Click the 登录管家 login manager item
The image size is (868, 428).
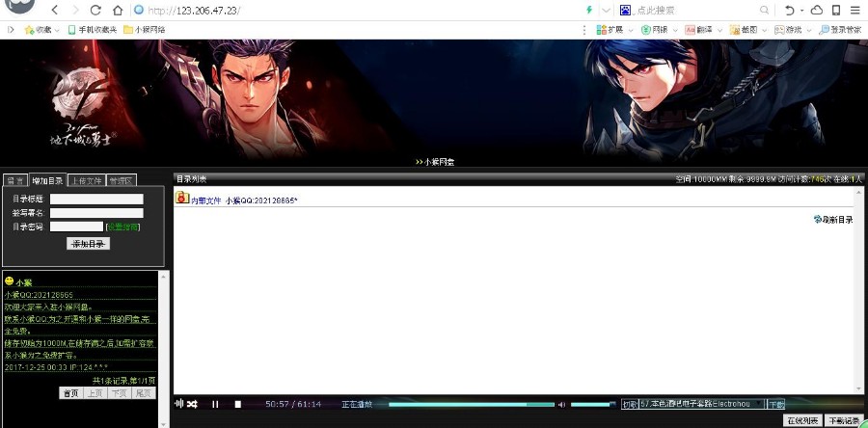tap(840, 30)
